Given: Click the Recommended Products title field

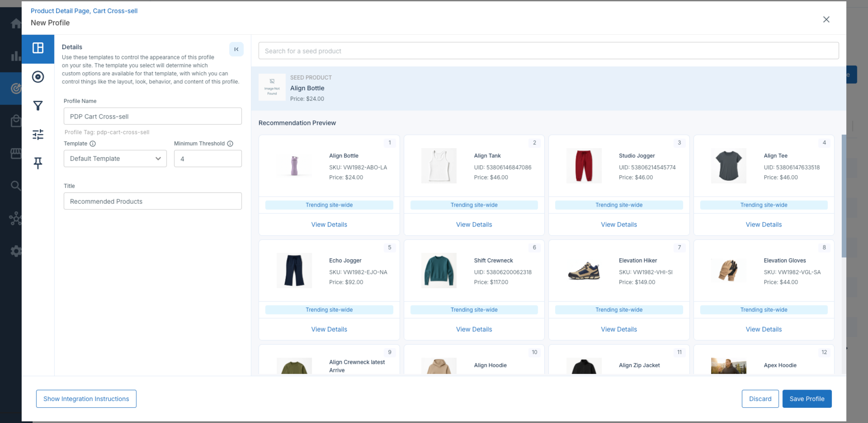Looking at the screenshot, I should tap(153, 201).
